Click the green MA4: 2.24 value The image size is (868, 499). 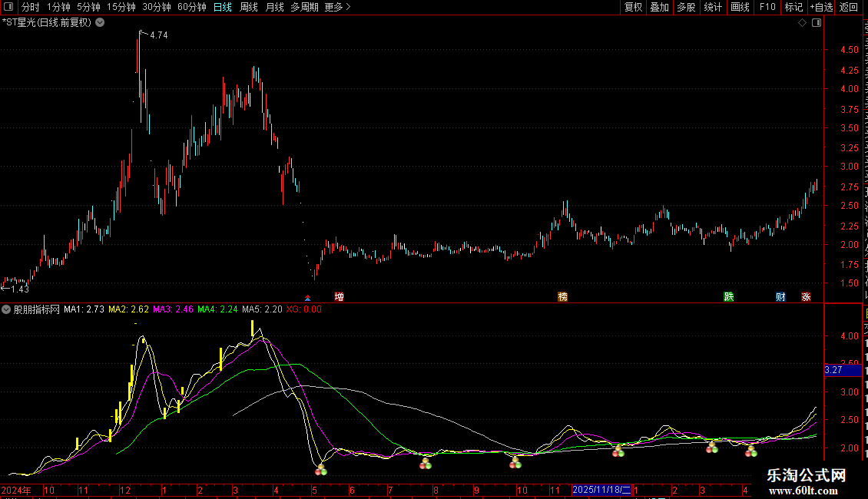(217, 310)
